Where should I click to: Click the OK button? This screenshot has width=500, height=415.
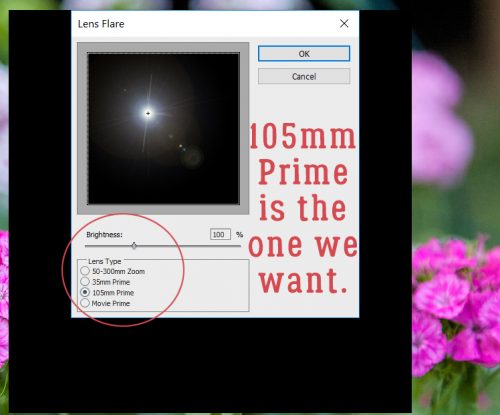pyautogui.click(x=304, y=54)
